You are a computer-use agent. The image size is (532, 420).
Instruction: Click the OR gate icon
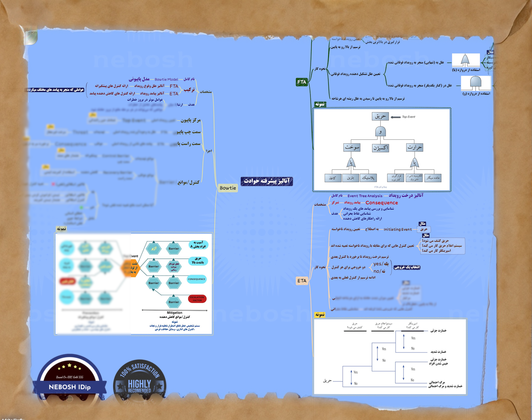(465, 61)
